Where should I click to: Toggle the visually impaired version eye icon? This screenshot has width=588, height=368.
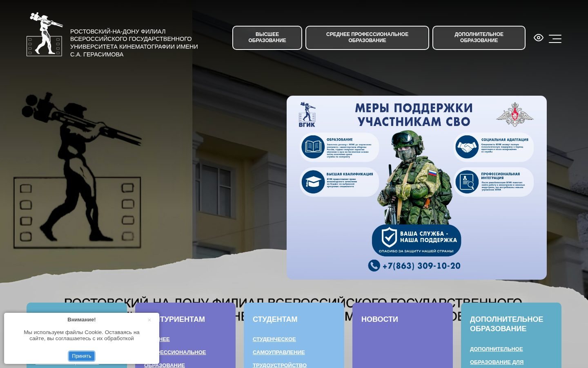click(x=539, y=38)
